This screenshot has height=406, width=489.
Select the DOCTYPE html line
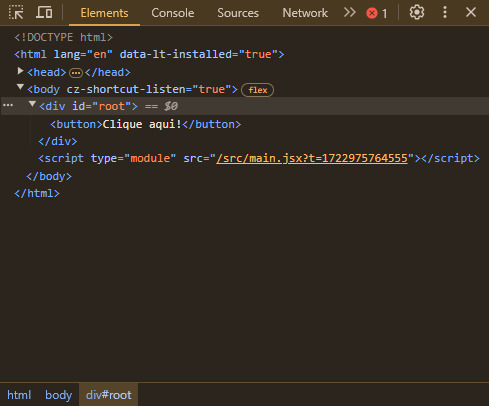point(63,37)
